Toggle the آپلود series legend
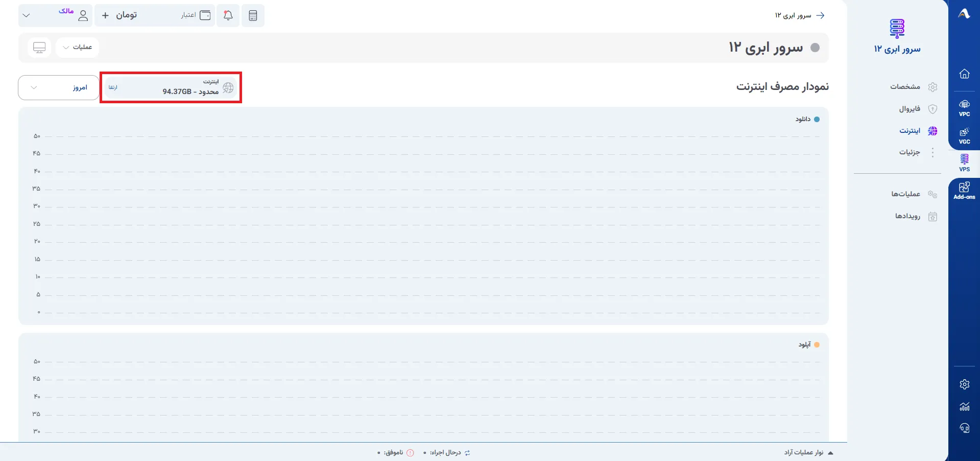Viewport: 980px width, 461px height. pyautogui.click(x=809, y=344)
